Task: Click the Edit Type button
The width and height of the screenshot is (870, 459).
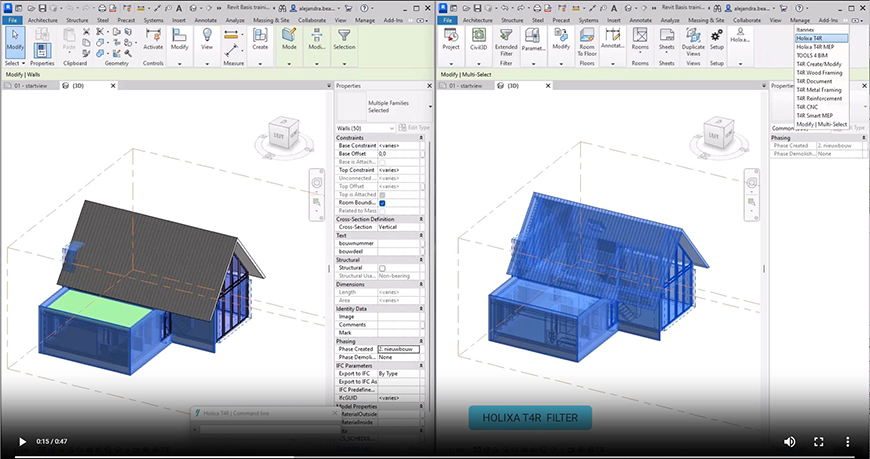Action: coord(414,128)
